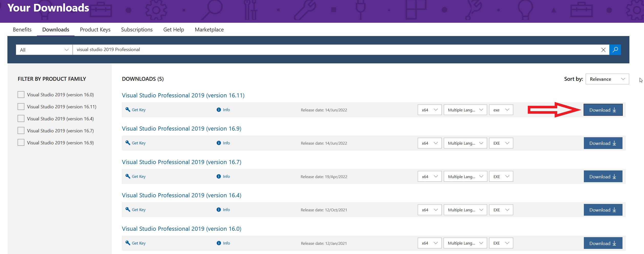Switch to the Product Keys tab
Viewport: 644px width, 254px height.
tap(95, 30)
